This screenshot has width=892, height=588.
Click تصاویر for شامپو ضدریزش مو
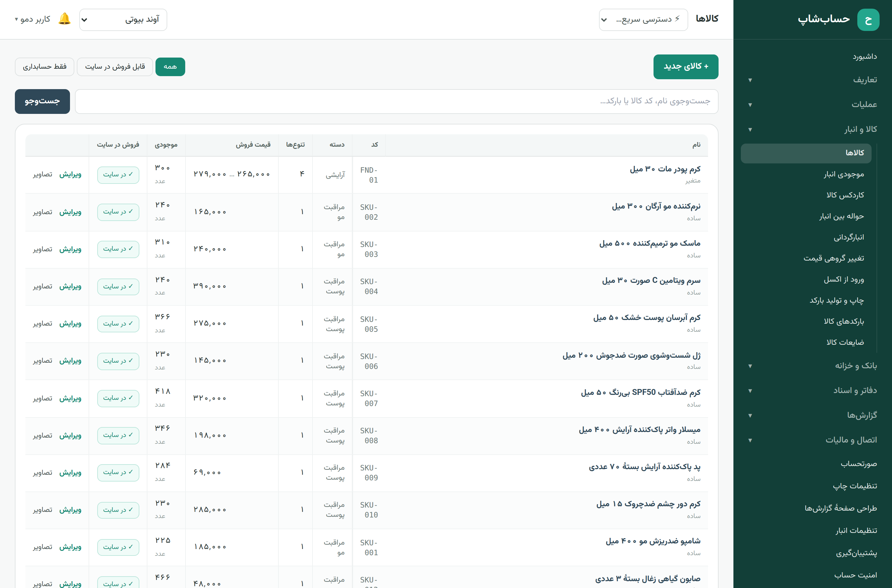tap(42, 547)
